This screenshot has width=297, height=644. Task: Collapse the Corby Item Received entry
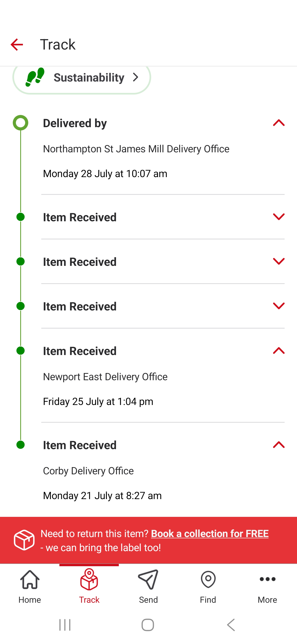pos(279,444)
